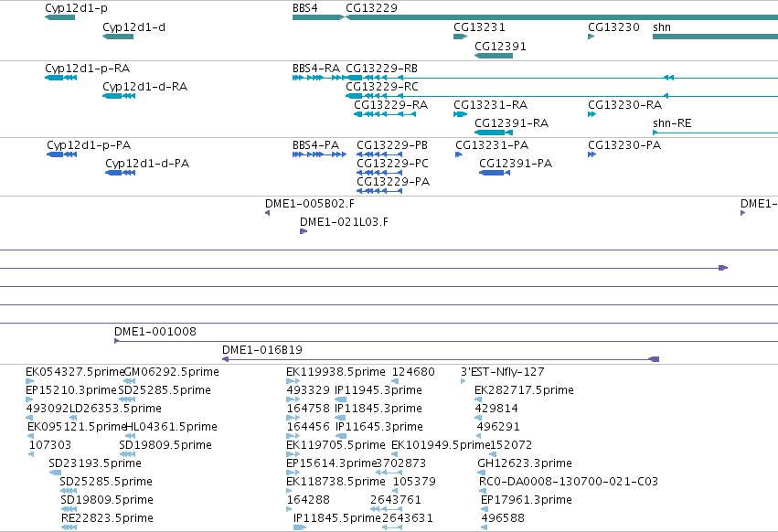Click the BBS4 gene in top track
778x532 pixels.
coord(318,17)
